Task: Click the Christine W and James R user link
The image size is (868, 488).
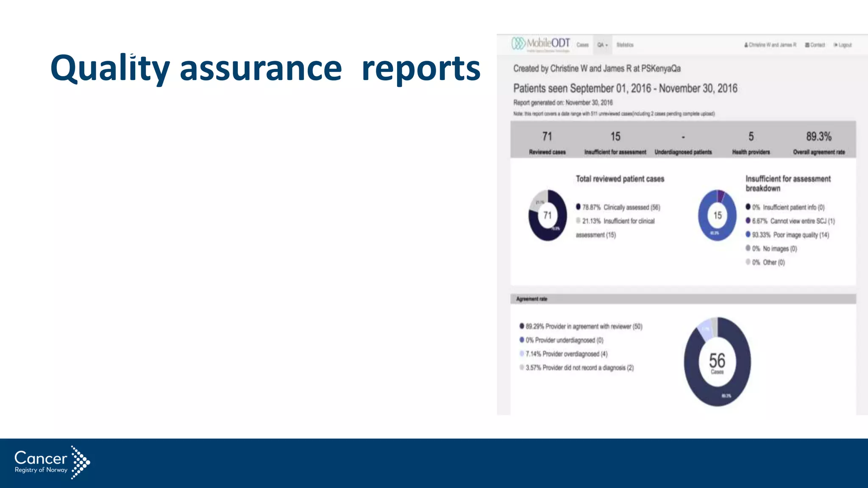Action: pos(770,45)
